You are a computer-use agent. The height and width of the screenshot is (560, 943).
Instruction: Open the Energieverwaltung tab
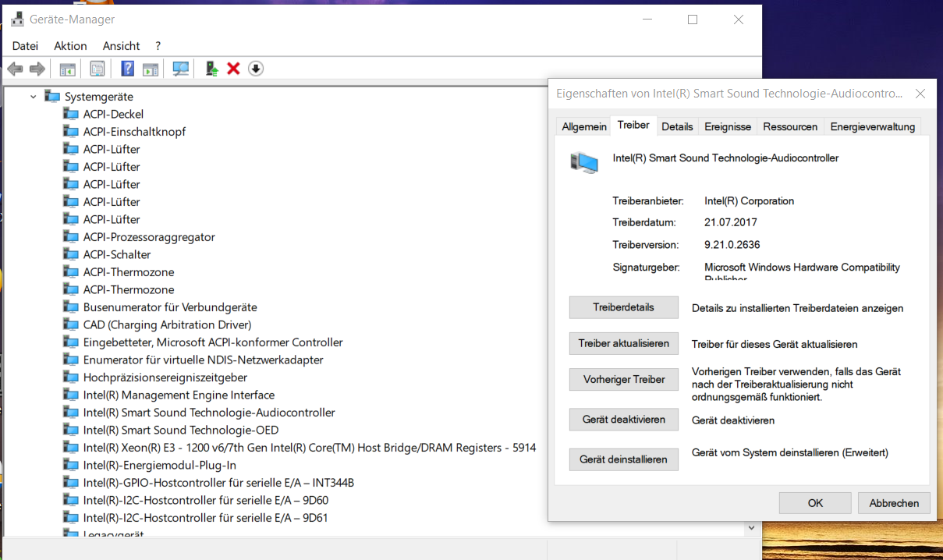coord(873,126)
